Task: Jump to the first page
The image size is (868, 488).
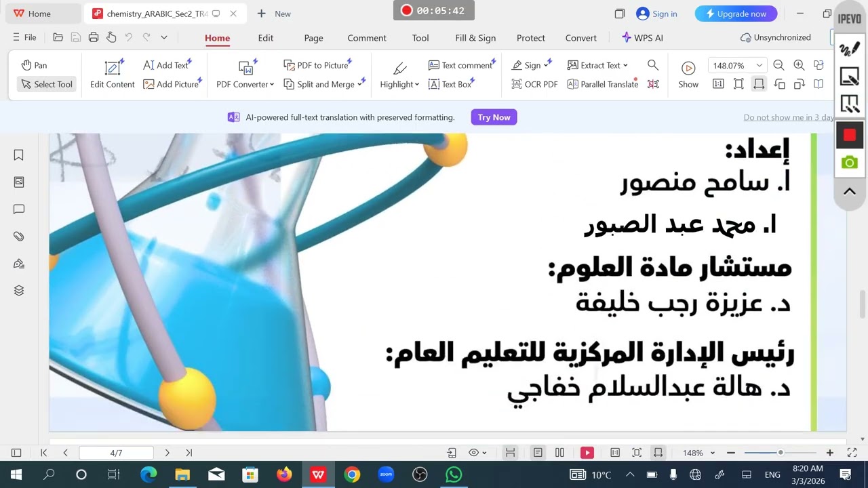Action: 44,453
